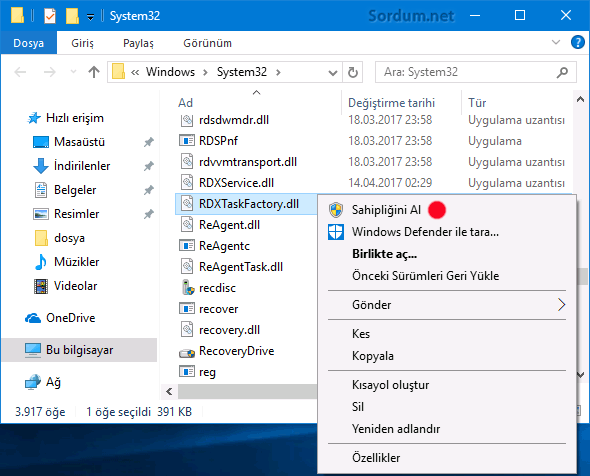Viewport: 590px width, 476px height.
Task: Open the Dosya tab
Action: [x=29, y=43]
